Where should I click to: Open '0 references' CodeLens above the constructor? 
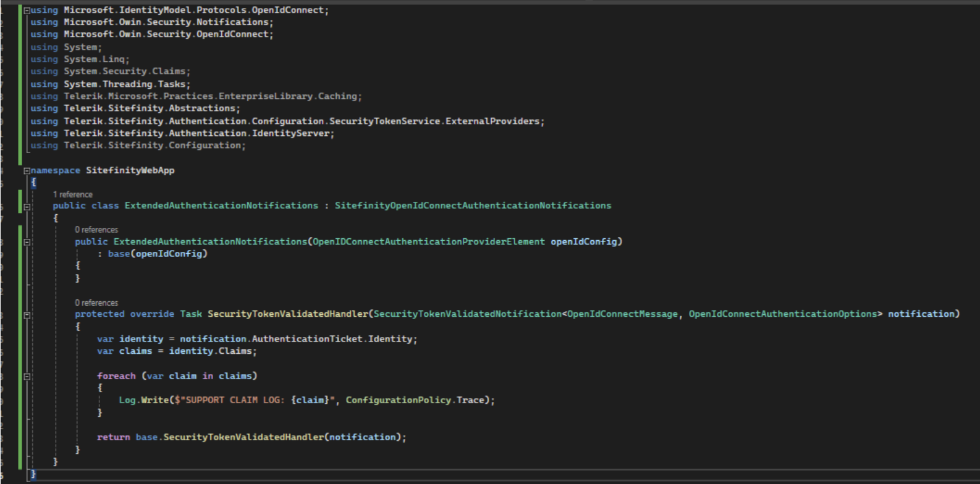96,230
